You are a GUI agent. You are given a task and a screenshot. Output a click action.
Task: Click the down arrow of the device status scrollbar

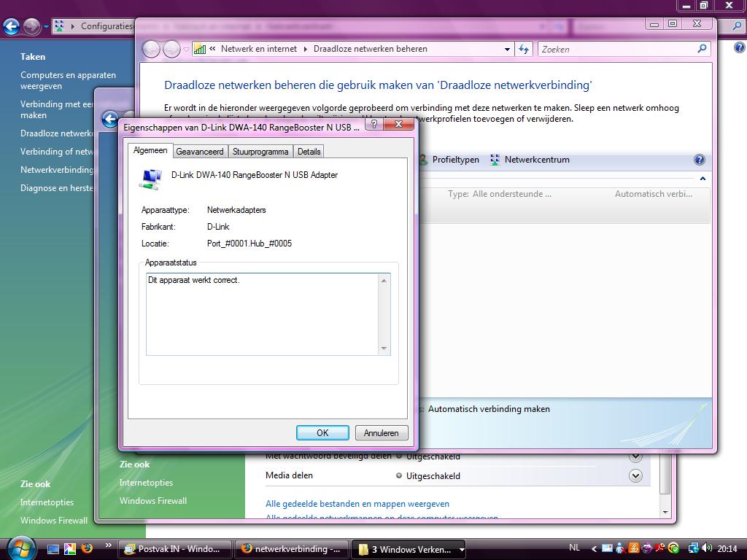384,349
